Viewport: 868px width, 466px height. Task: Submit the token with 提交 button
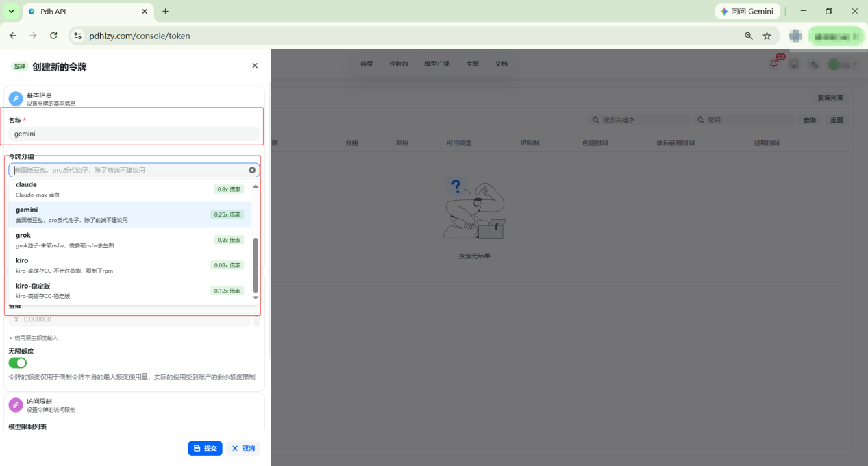coord(206,448)
